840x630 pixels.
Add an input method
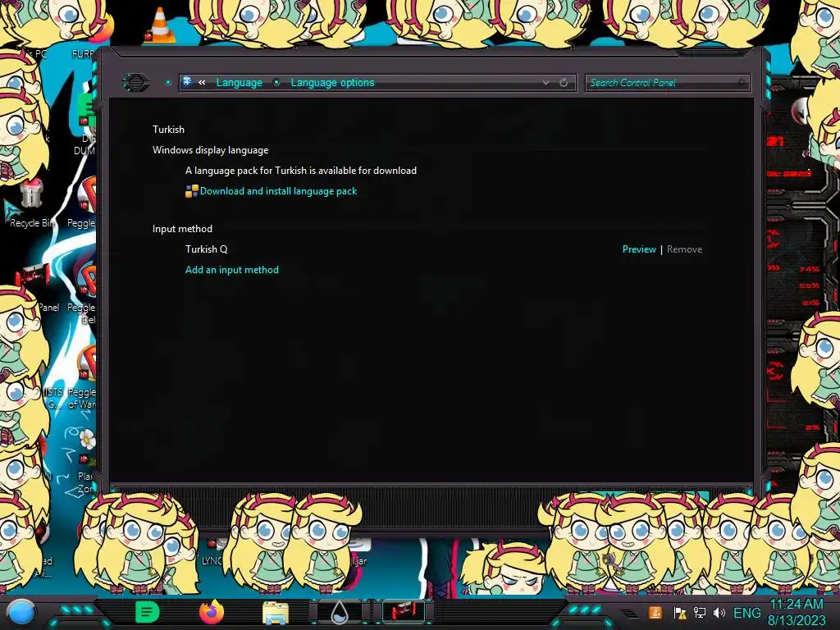232,270
